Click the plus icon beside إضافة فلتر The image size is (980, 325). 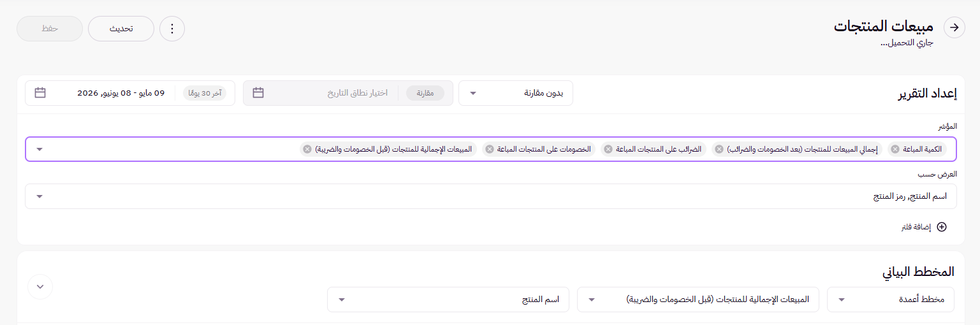point(941,227)
